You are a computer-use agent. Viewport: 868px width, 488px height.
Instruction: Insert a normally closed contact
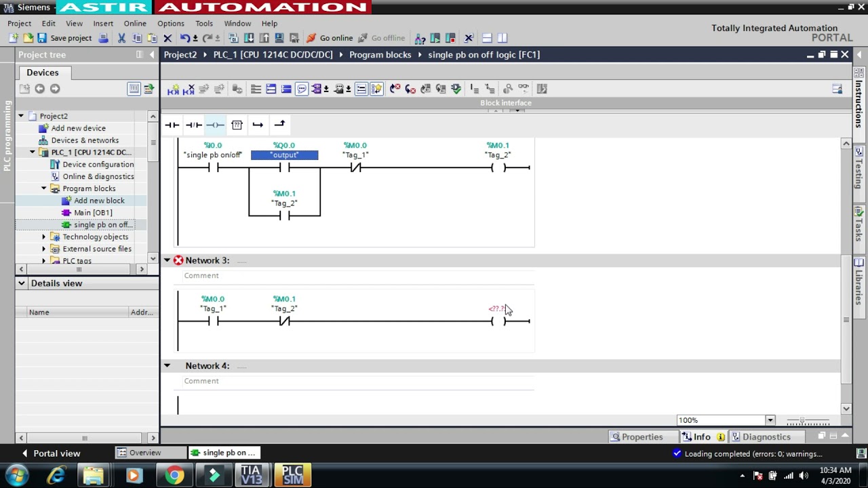194,125
